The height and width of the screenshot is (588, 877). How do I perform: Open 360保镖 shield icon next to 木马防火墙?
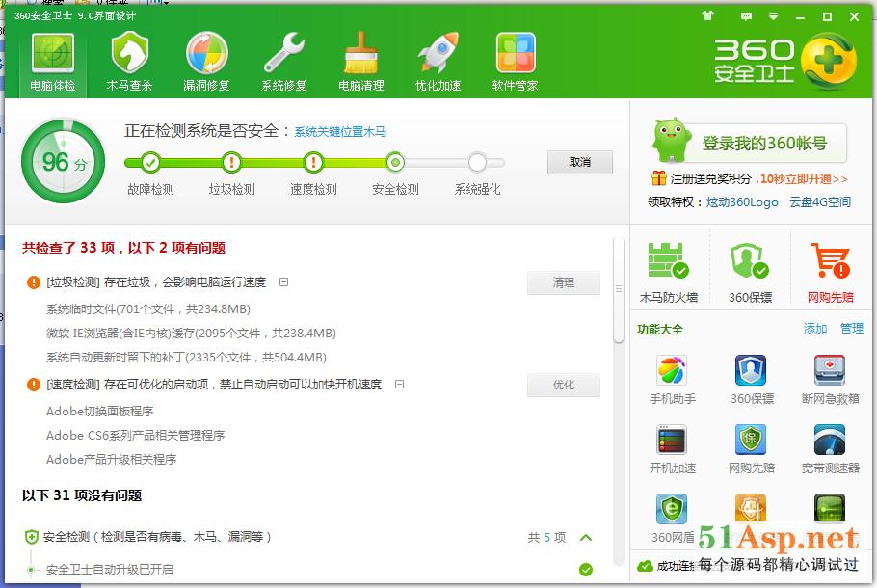tap(750, 260)
